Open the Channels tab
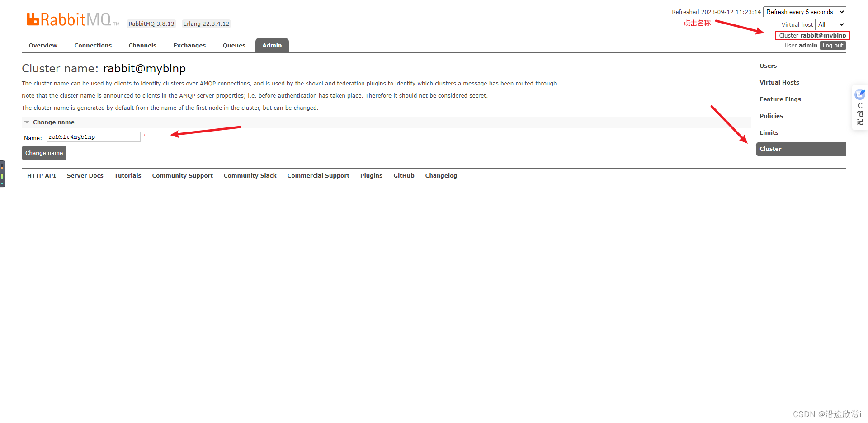The height and width of the screenshot is (423, 868). point(142,45)
